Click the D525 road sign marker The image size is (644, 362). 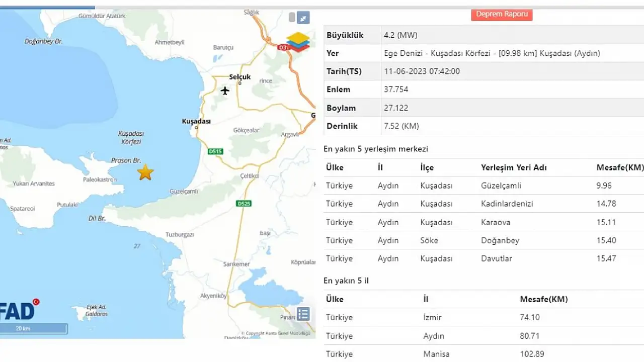244,203
